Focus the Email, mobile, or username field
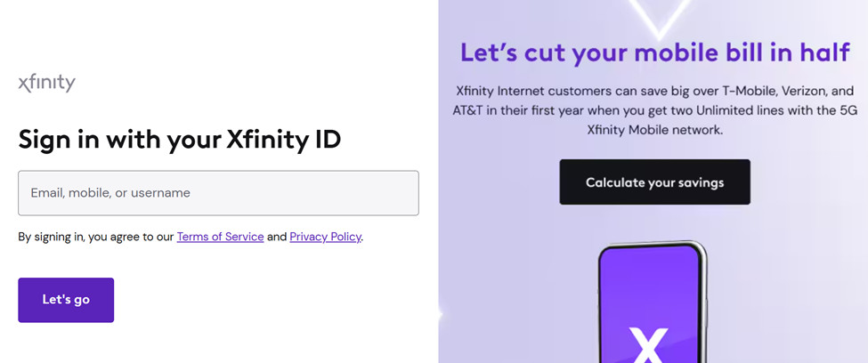 coord(218,193)
